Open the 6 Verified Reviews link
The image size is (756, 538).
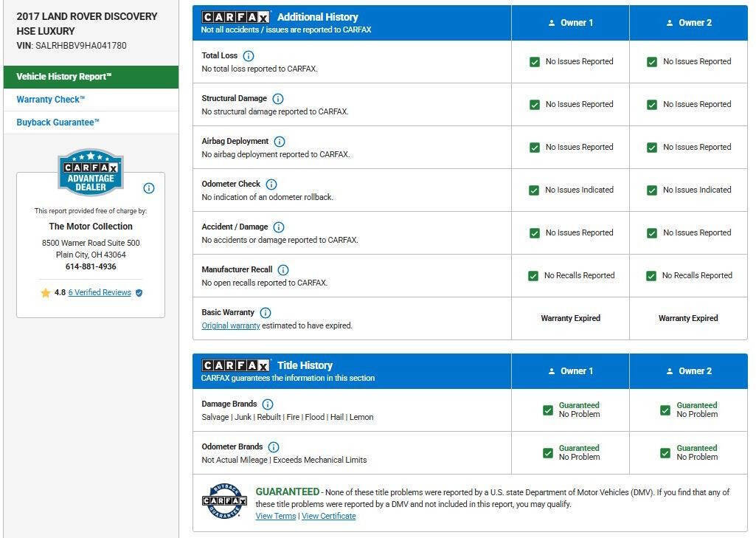100,292
